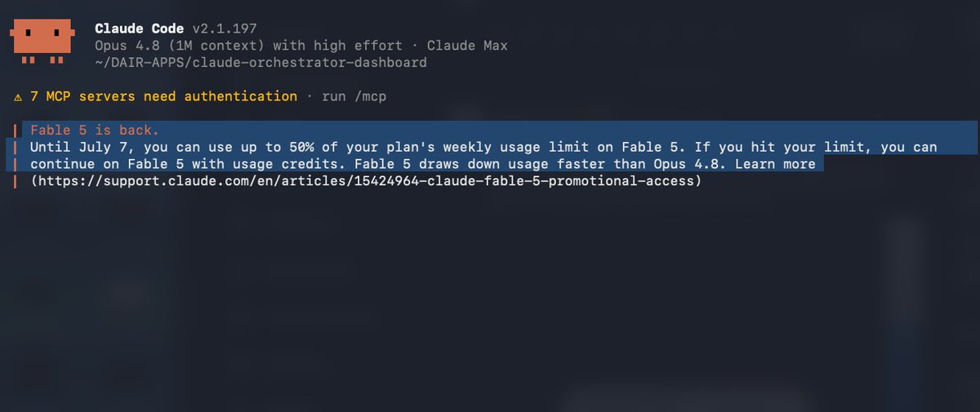
Task: Click the version number v2.1.197
Action: 225,29
